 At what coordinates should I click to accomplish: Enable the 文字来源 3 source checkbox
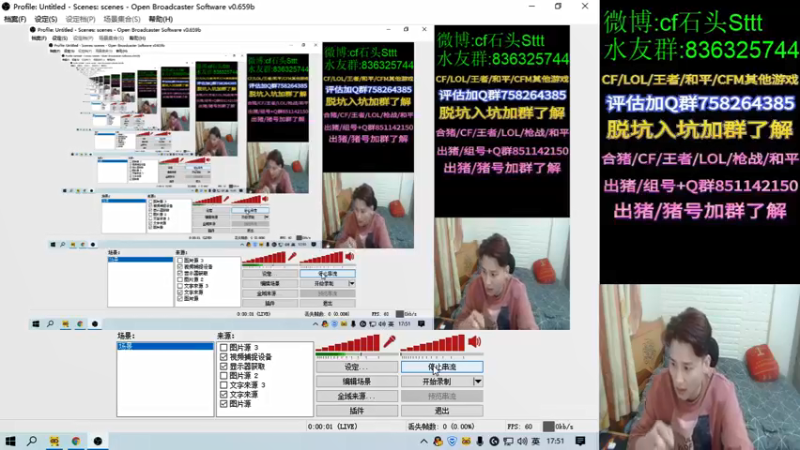point(223,385)
